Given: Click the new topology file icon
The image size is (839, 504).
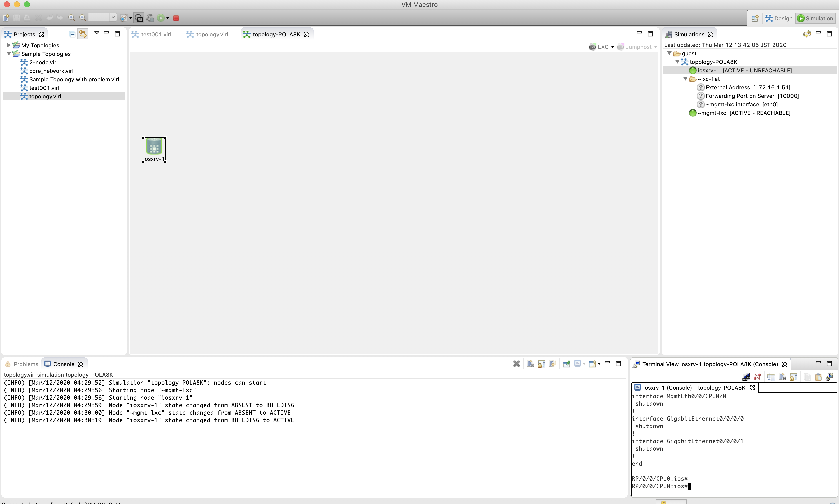Looking at the screenshot, I should pos(6,18).
